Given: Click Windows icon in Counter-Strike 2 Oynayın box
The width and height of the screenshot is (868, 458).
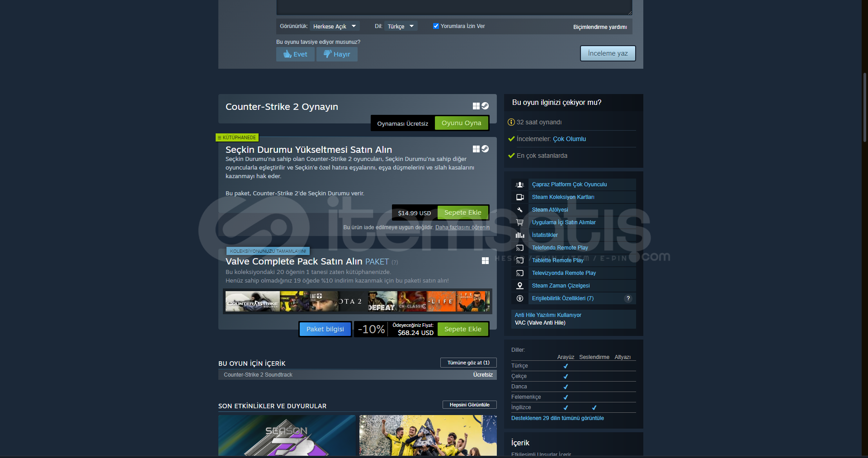Looking at the screenshot, I should click(476, 106).
